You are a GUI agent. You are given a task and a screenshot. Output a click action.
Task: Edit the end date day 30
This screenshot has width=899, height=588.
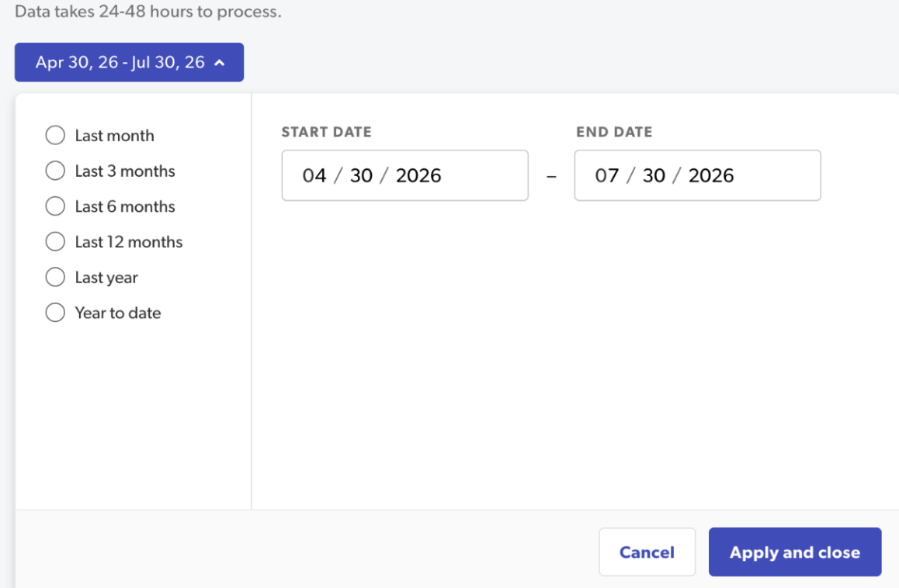[654, 175]
